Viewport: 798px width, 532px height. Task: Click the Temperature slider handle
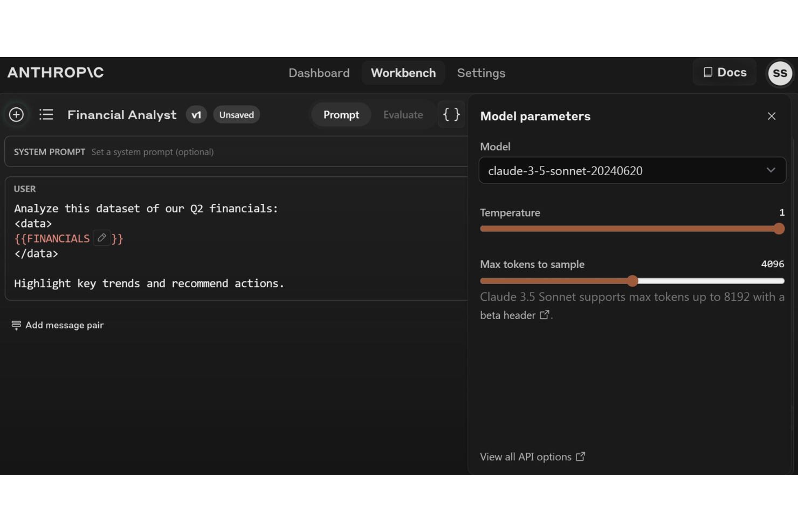[x=779, y=229]
